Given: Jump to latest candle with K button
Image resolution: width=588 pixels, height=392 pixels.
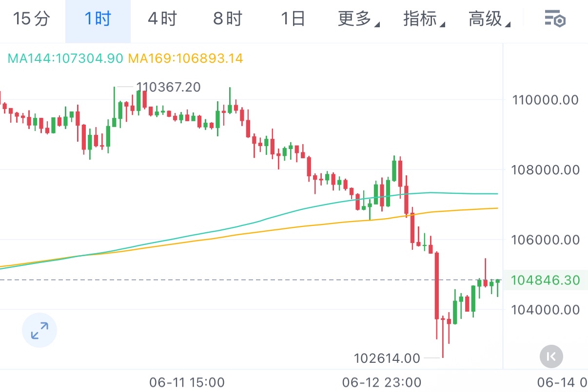Looking at the screenshot, I should 551,356.
